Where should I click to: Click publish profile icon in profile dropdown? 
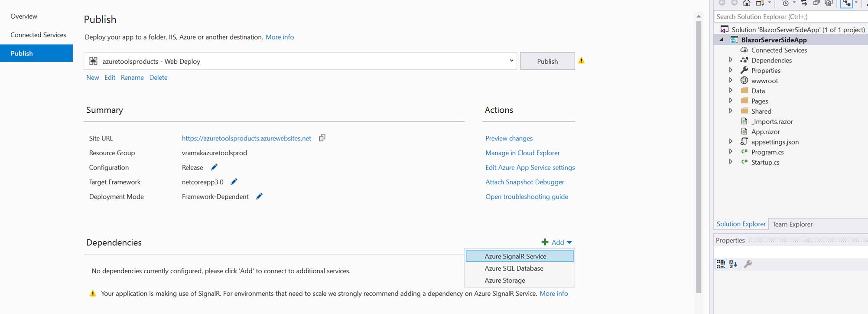(93, 61)
